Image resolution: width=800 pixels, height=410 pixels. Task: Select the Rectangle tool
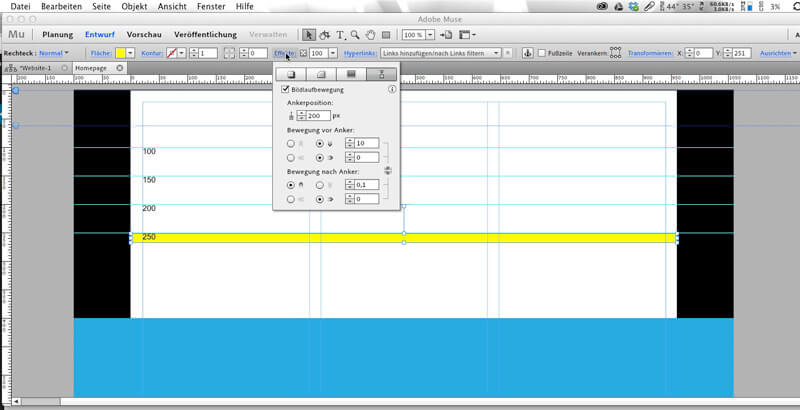(x=386, y=35)
